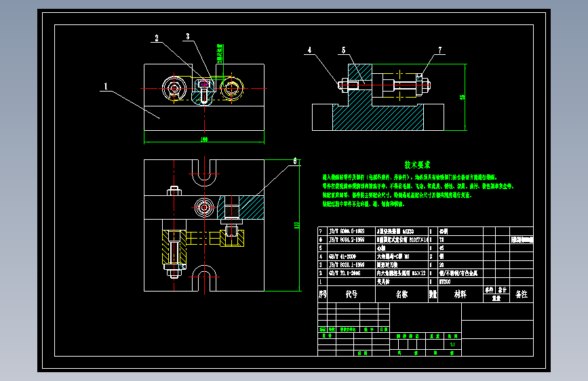Viewport: 588px width, 381px height.
Task: Click the 序号 header in the parts list
Action: [323, 294]
